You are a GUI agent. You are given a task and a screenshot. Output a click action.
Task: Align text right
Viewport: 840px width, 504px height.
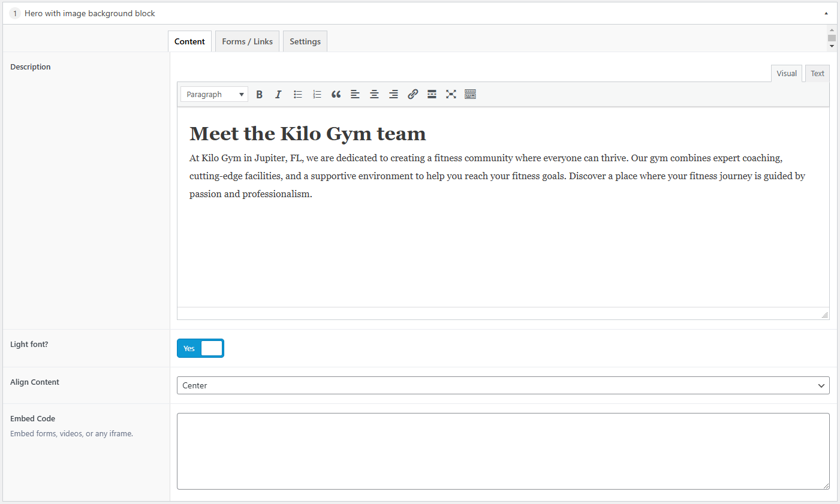click(x=393, y=94)
